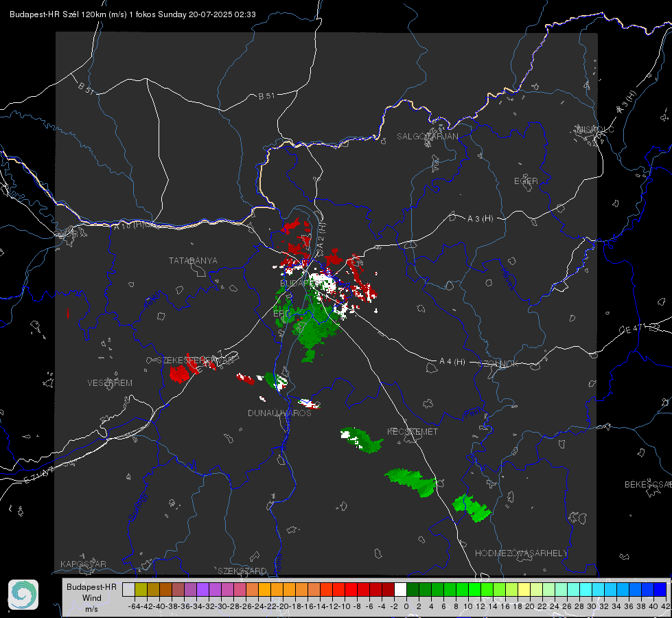The image size is (672, 618).
Task: Click the '-20' value on the legend scale
Action: pos(283,606)
